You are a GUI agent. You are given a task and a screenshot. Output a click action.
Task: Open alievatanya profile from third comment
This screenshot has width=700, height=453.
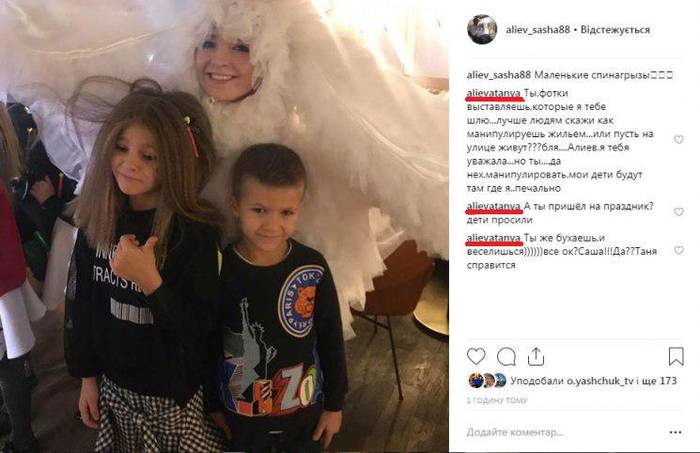pos(494,238)
